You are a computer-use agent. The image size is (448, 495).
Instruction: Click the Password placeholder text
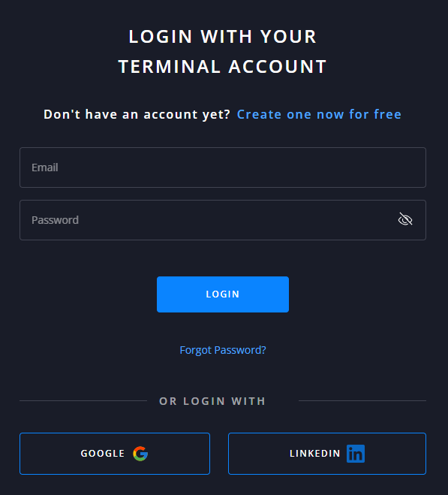55,220
